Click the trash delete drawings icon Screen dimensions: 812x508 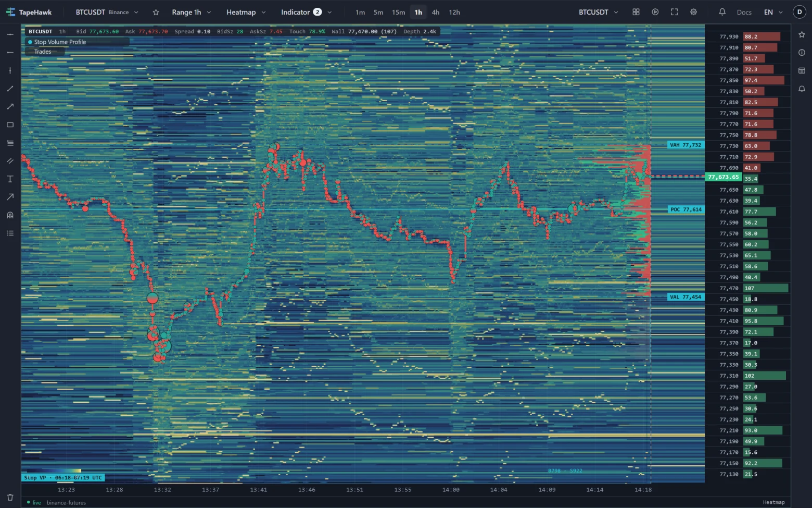(10, 498)
